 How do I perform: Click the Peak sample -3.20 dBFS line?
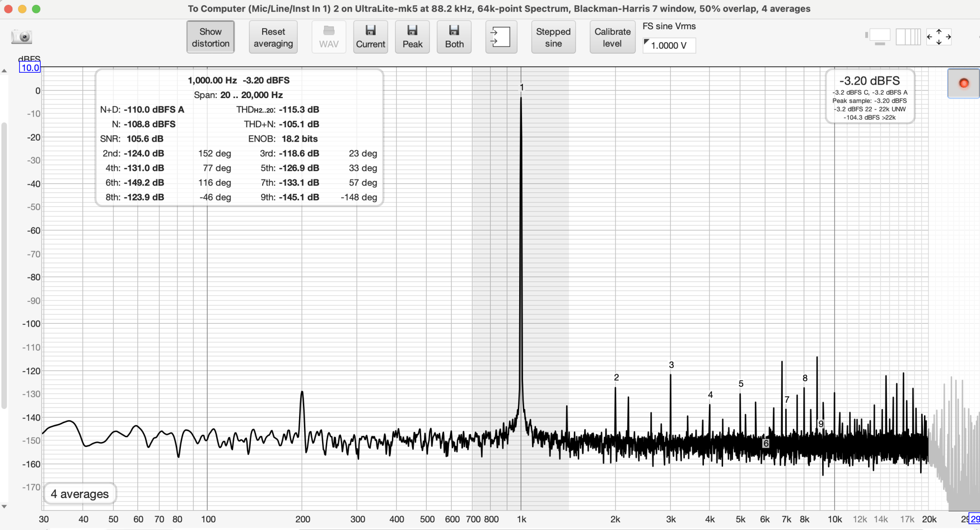869,101
